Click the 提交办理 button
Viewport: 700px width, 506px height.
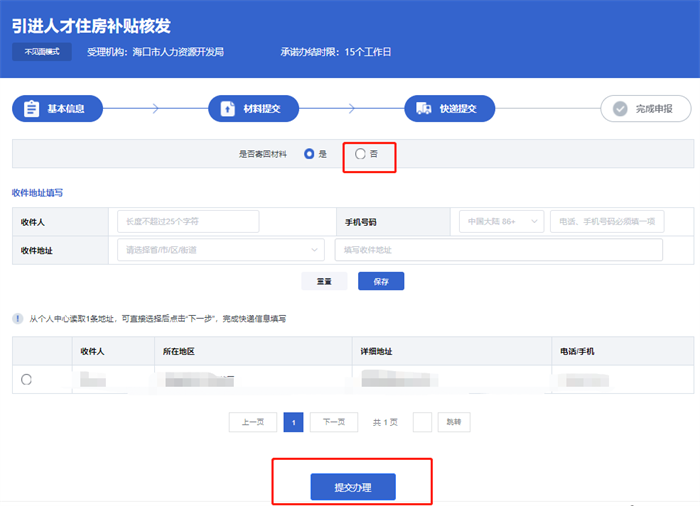[x=353, y=487]
